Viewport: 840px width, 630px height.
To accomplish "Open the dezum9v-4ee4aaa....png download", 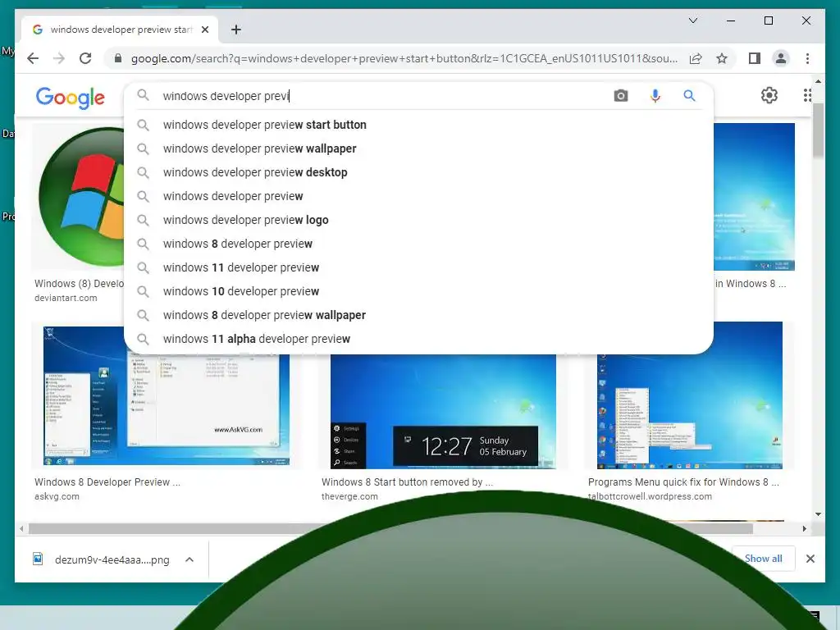I will (112, 559).
